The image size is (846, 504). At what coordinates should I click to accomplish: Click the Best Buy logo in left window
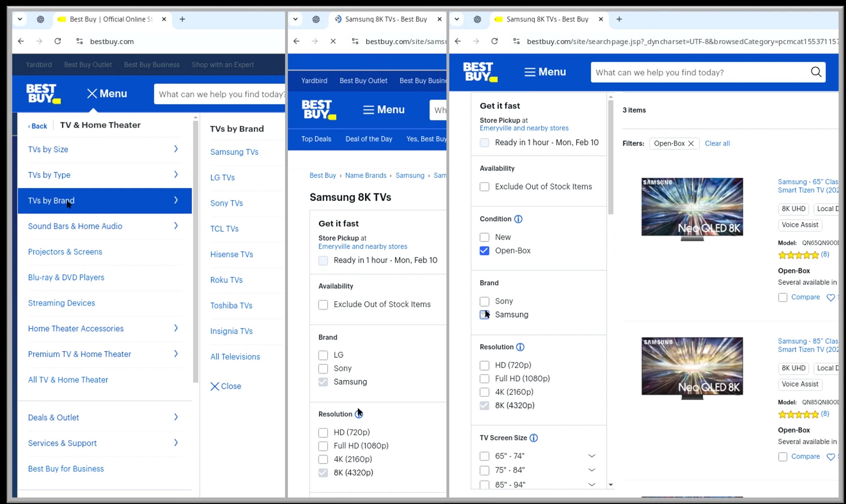tap(43, 94)
